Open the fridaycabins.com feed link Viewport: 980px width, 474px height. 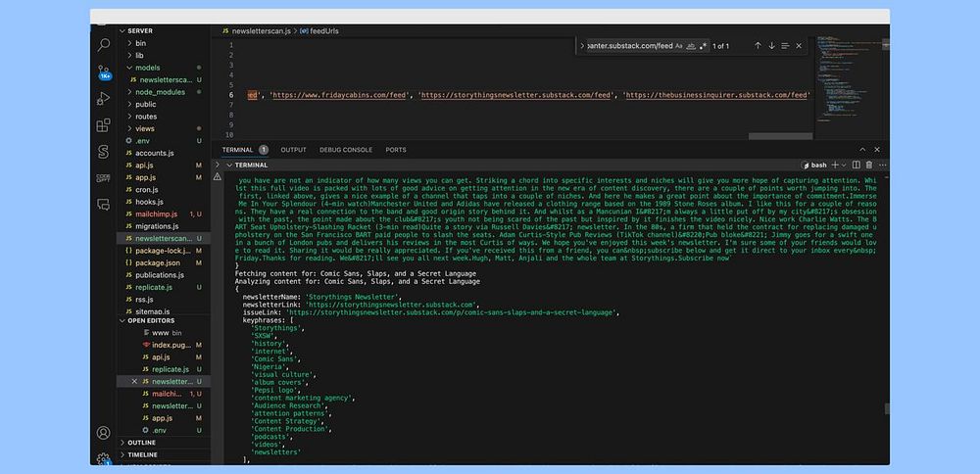click(341, 96)
